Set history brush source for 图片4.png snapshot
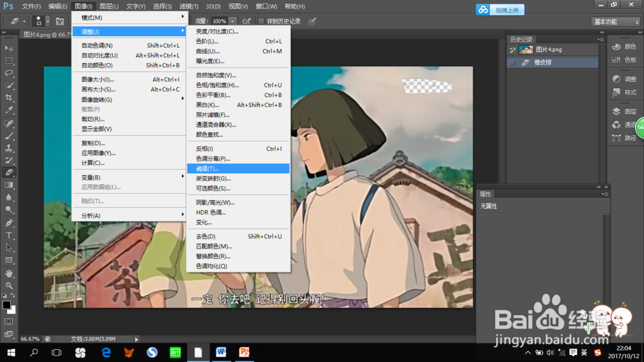Viewport: 644px width, 362px height. click(512, 50)
